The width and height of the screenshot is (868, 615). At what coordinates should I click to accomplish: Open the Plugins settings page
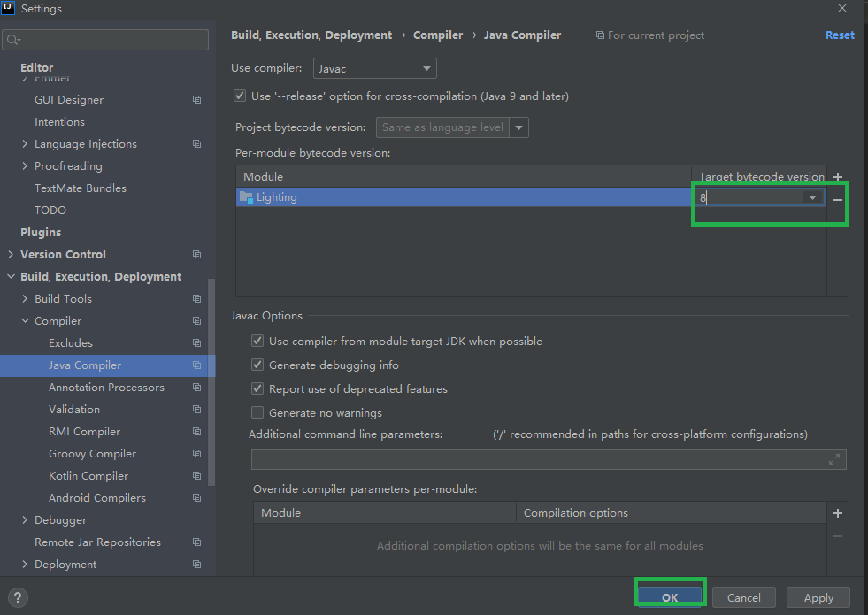(x=41, y=233)
